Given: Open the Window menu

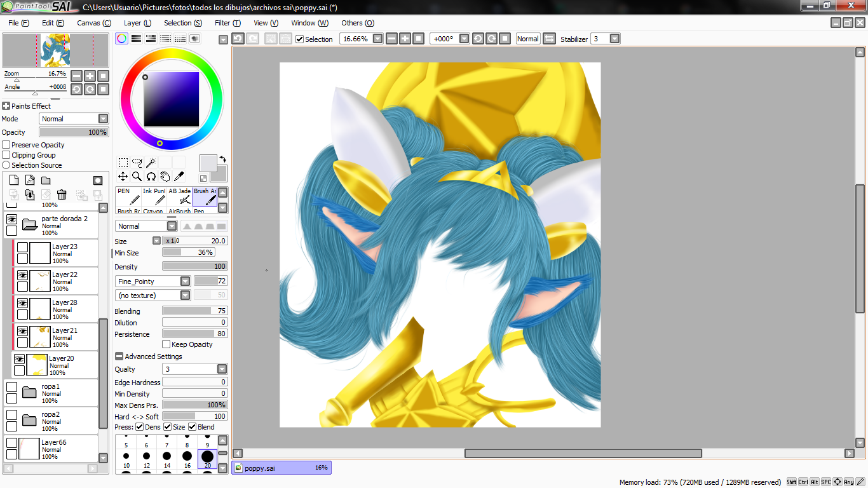Looking at the screenshot, I should tap(309, 23).
